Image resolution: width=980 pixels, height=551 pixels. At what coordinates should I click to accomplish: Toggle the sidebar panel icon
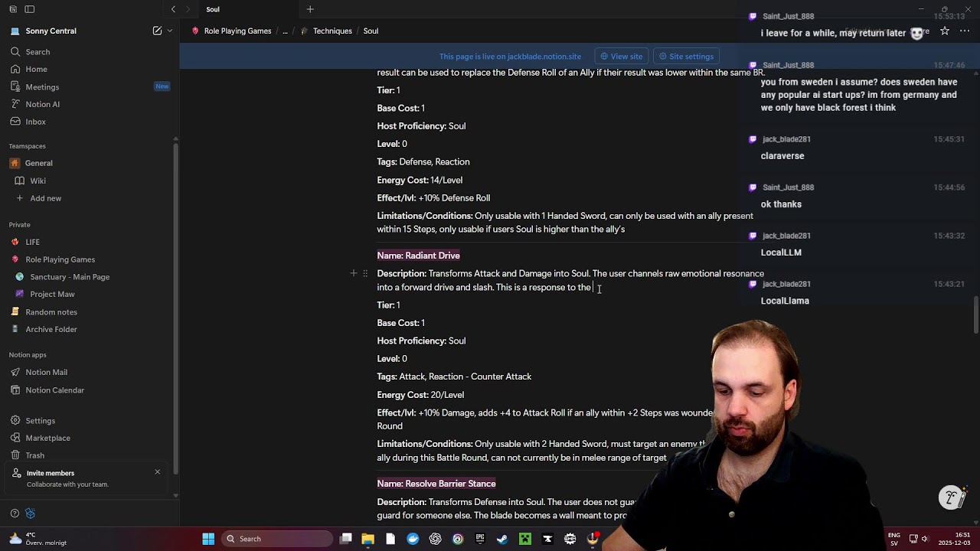click(29, 9)
